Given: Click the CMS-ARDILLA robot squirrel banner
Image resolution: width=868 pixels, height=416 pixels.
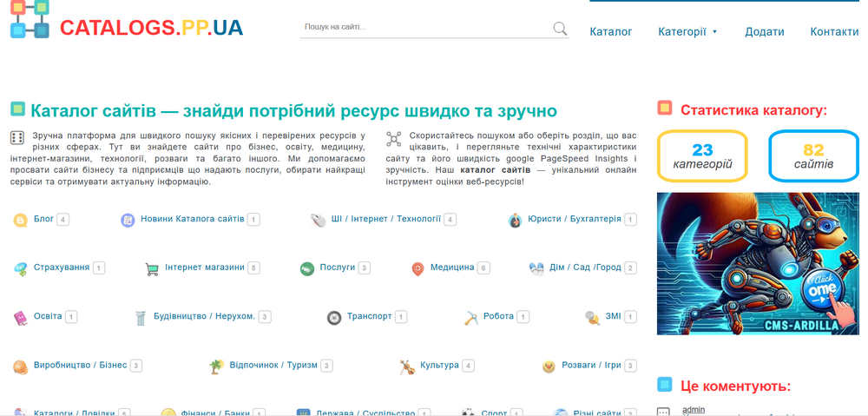Looking at the screenshot, I should pos(758,264).
